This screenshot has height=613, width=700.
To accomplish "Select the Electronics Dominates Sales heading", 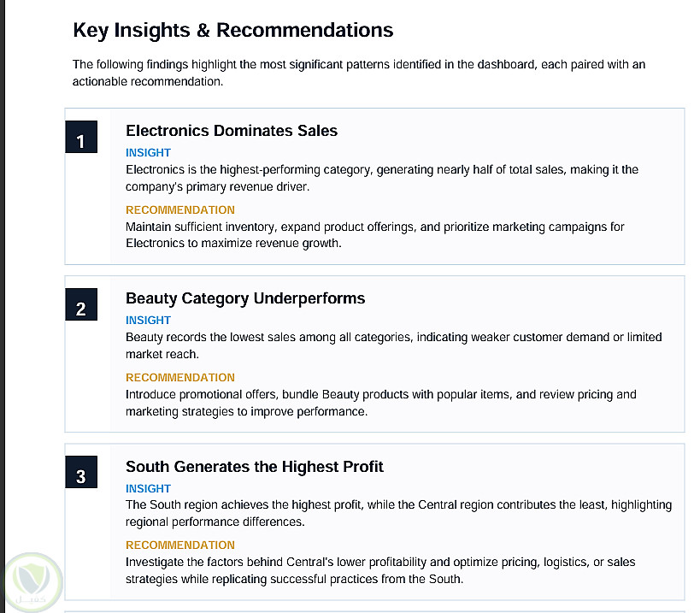I will (232, 131).
